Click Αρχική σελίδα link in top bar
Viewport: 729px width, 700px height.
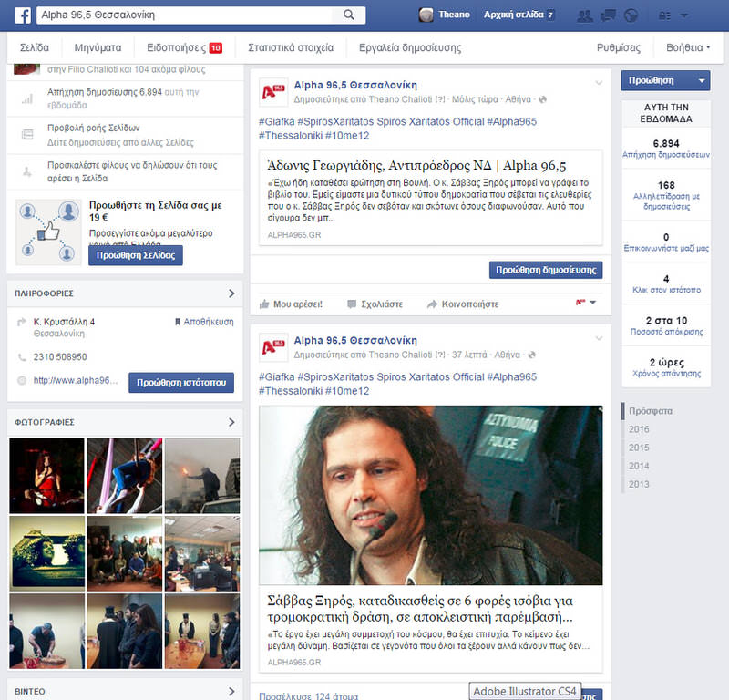513,15
